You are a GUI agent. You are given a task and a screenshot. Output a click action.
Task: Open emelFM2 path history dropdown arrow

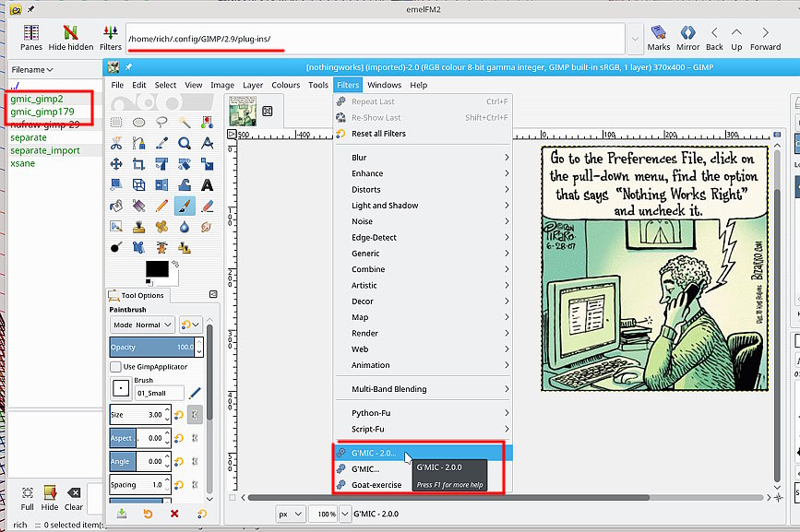(635, 39)
